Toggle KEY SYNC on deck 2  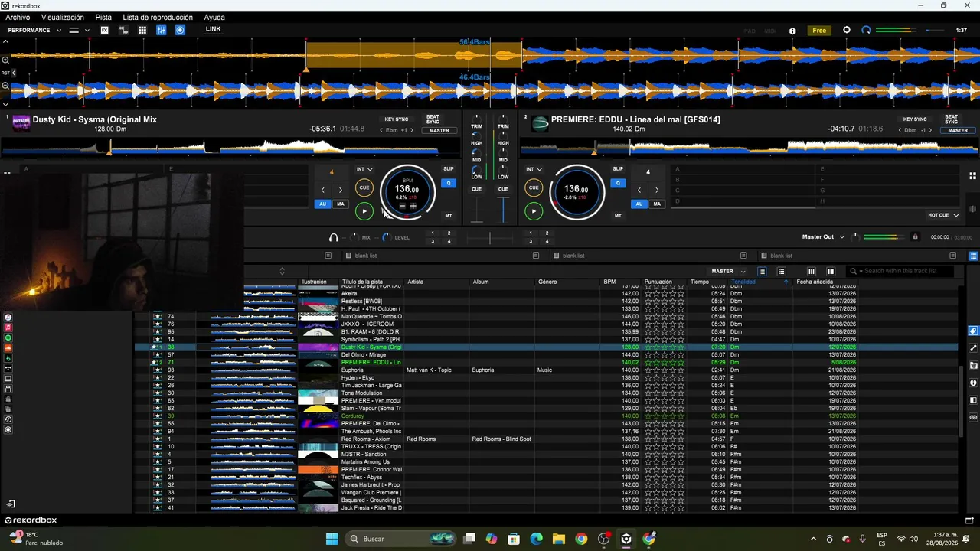915,119
